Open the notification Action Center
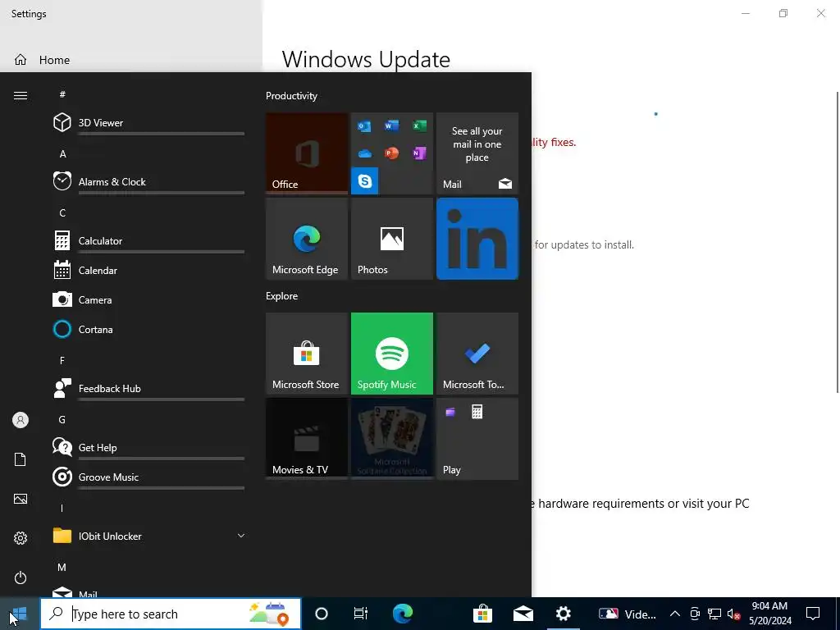 click(813, 614)
